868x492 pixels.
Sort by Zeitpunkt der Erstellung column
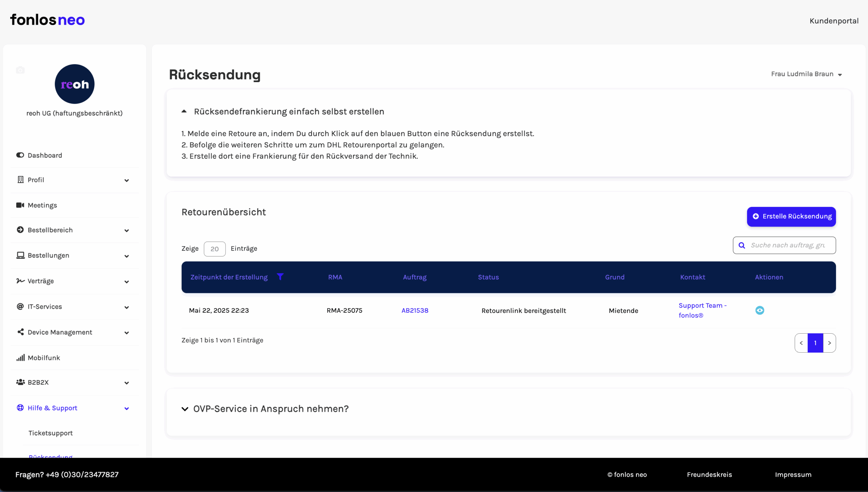tap(229, 277)
